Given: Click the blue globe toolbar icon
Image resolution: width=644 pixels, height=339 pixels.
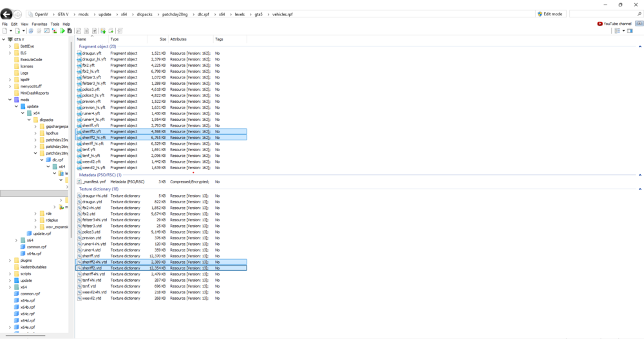Looking at the screenshot, I should [31, 31].
